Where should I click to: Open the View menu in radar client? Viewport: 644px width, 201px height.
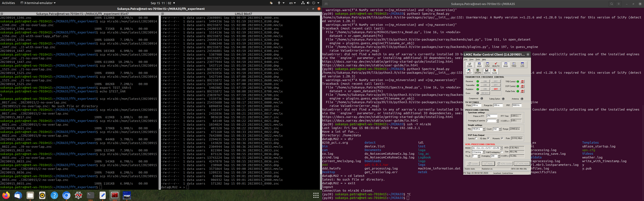coord(471,59)
